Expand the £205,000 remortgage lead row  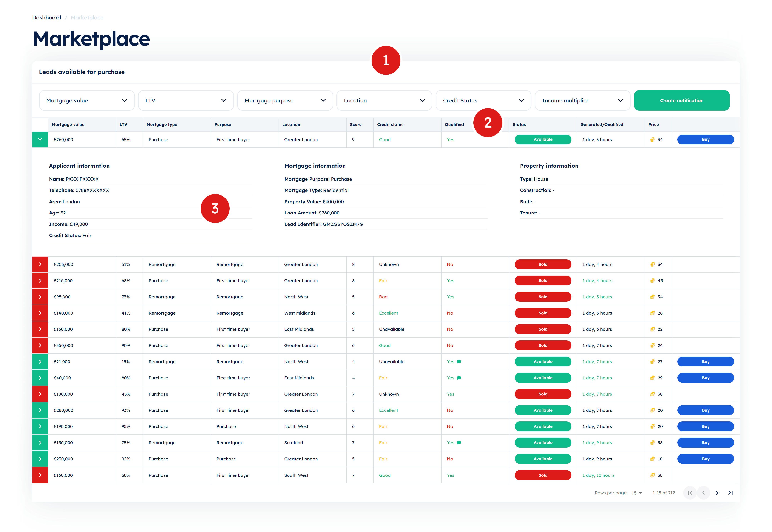(x=40, y=264)
